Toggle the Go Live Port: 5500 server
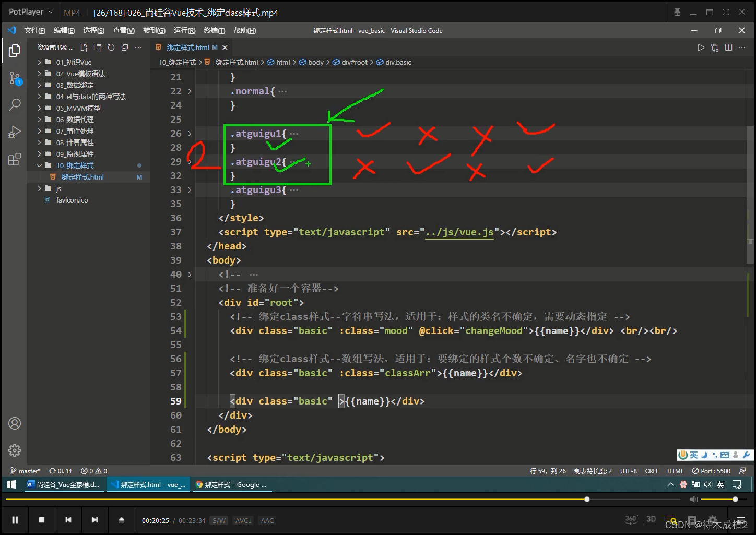Image resolution: width=756 pixels, height=535 pixels. (x=711, y=471)
